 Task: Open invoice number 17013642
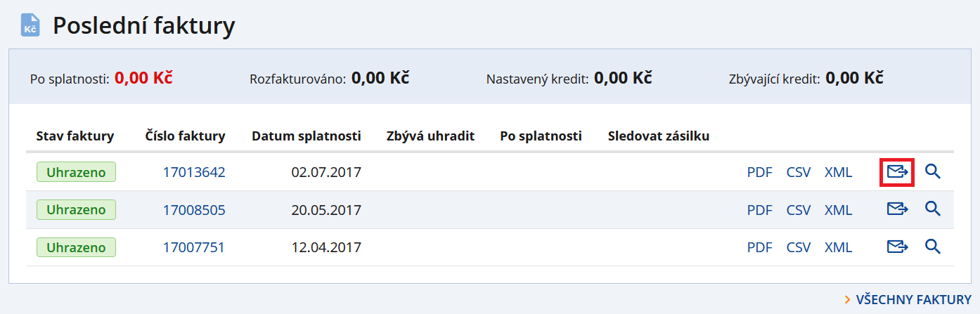point(194,172)
